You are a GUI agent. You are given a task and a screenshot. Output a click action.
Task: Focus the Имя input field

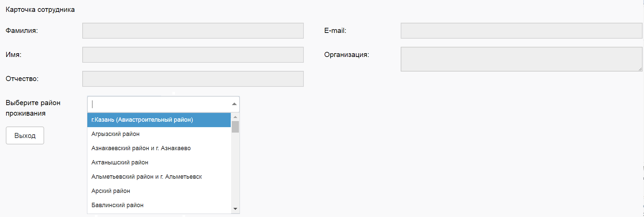pos(193,55)
